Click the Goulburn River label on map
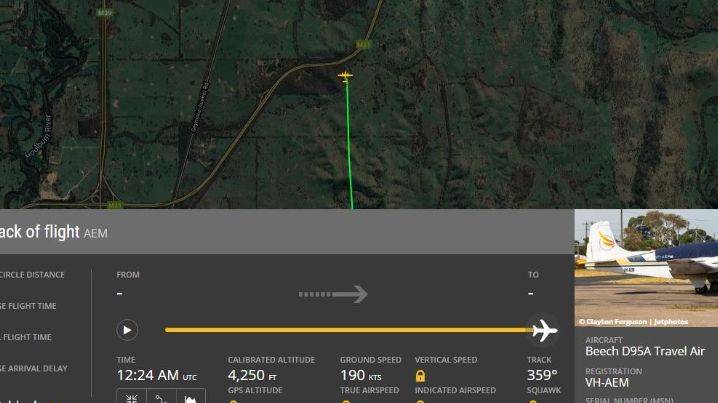The width and height of the screenshot is (718, 403). [x=38, y=136]
